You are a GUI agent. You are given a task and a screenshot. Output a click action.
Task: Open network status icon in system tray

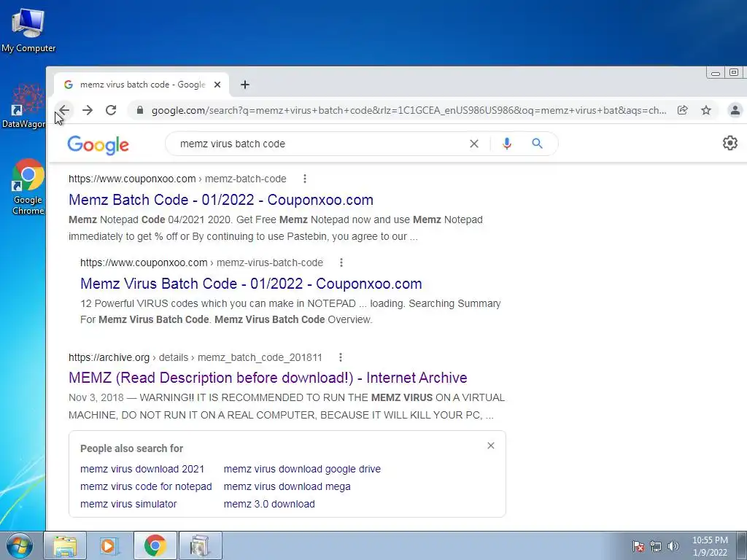pyautogui.click(x=656, y=546)
